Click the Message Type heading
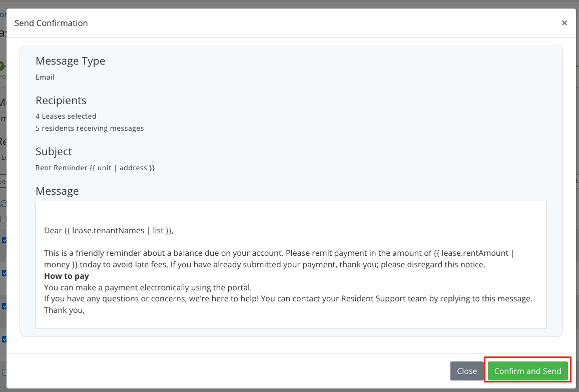 70,61
